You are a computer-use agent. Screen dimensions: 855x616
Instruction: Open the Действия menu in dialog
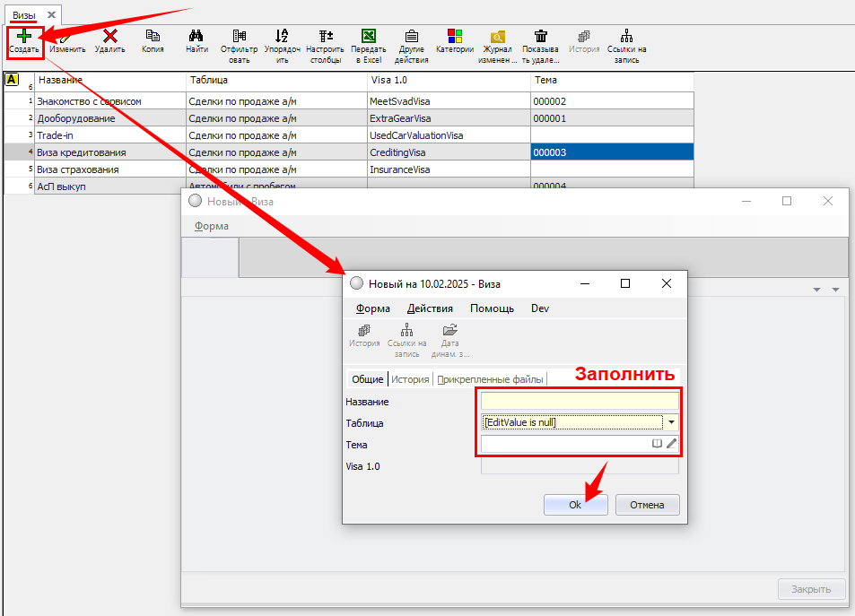point(430,308)
